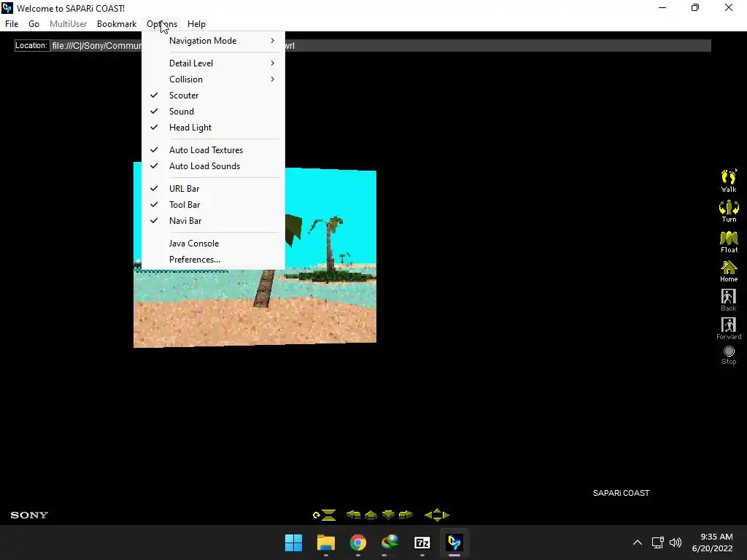This screenshot has width=747, height=560.
Task: Disable the Head Light option
Action: click(x=213, y=128)
